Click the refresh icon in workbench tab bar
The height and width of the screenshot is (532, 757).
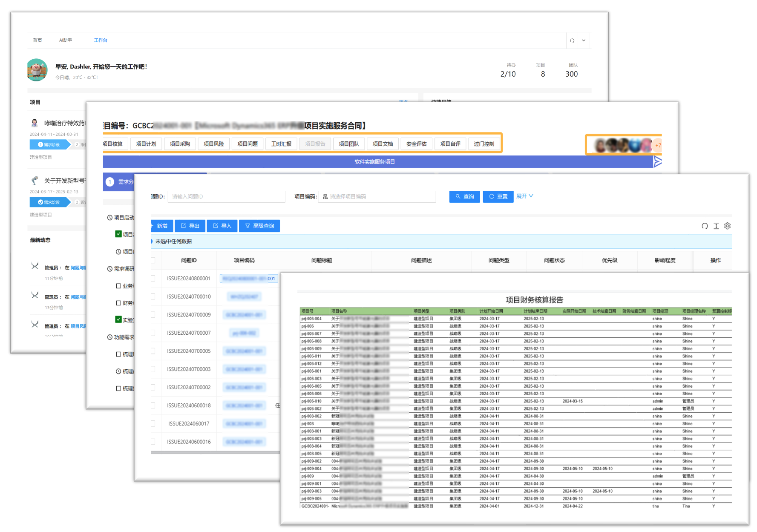pos(572,40)
